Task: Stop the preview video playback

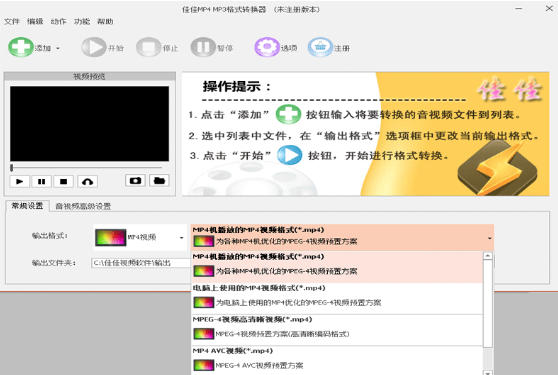Action: [64, 181]
